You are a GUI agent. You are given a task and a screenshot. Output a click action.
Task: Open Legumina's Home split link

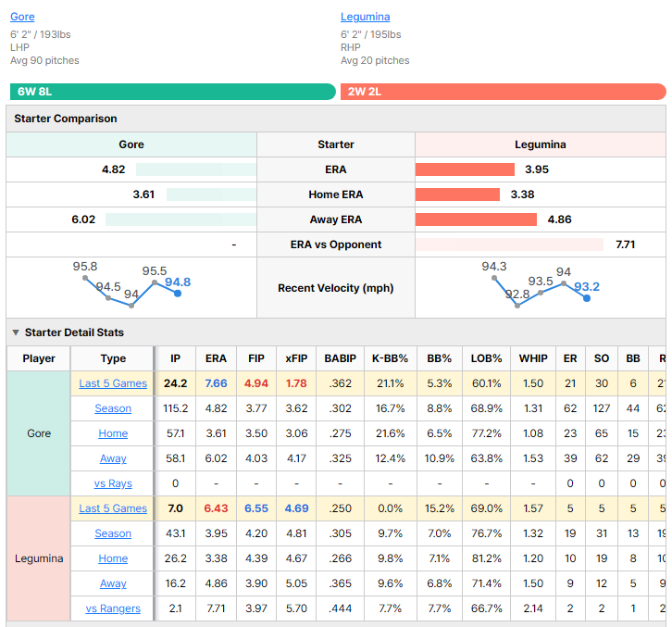click(x=113, y=558)
